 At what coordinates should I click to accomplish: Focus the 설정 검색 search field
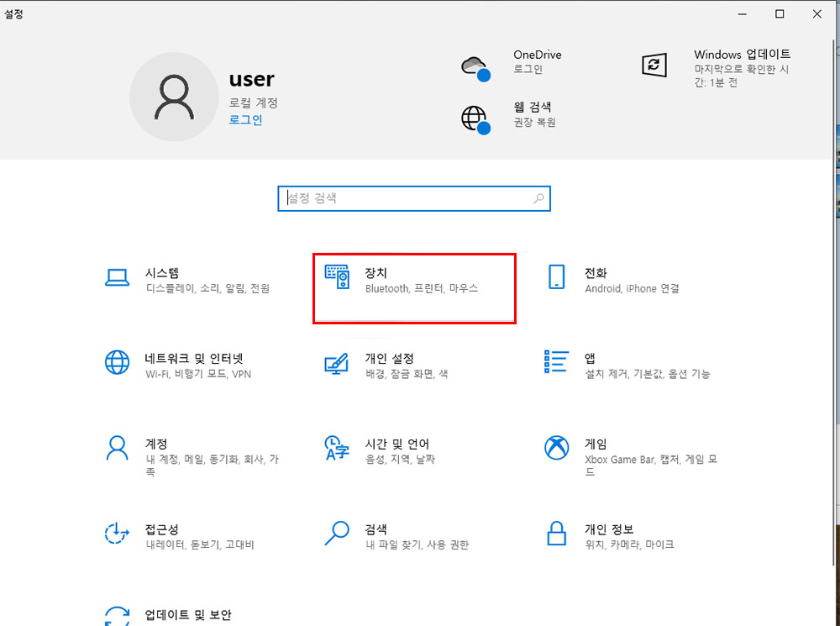[x=414, y=198]
